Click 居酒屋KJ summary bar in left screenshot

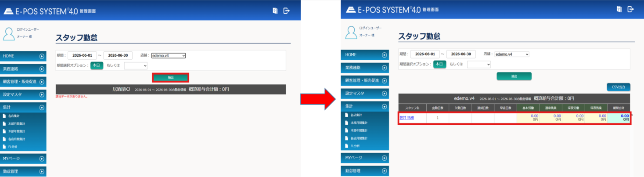171,89
